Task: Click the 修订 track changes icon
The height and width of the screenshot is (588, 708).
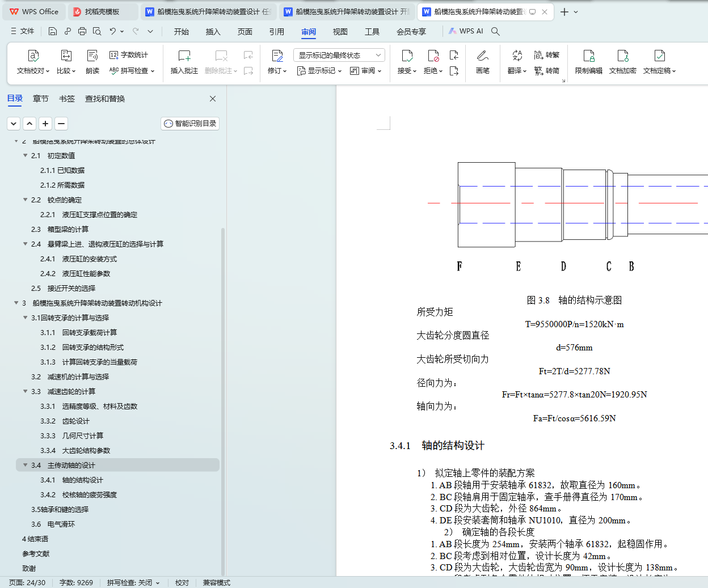Action: pyautogui.click(x=277, y=56)
